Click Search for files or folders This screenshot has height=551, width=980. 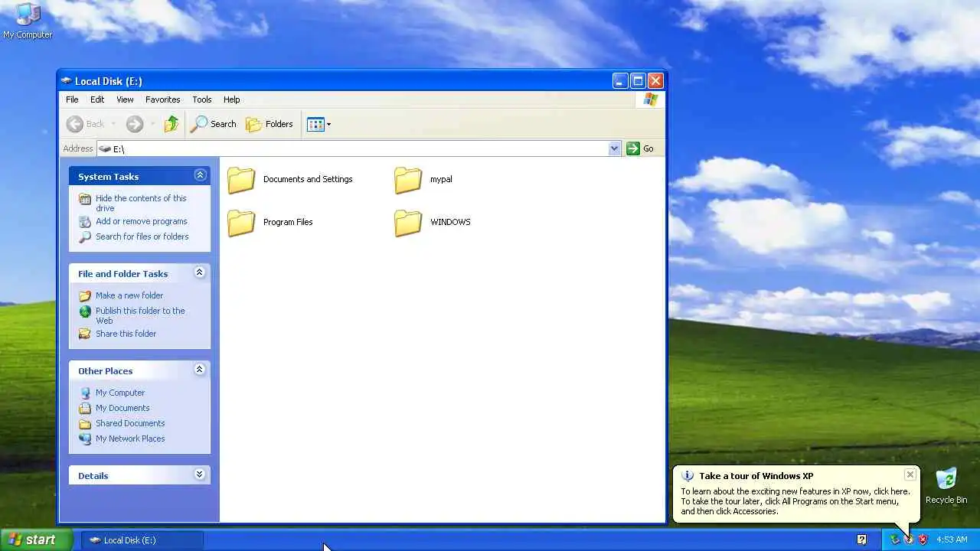[x=142, y=236]
